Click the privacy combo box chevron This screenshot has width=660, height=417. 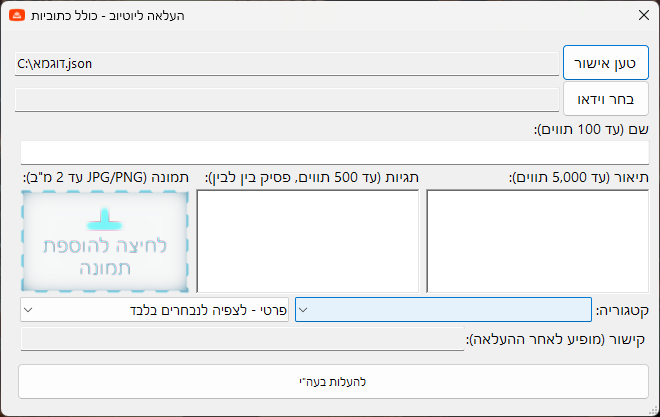tap(28, 310)
